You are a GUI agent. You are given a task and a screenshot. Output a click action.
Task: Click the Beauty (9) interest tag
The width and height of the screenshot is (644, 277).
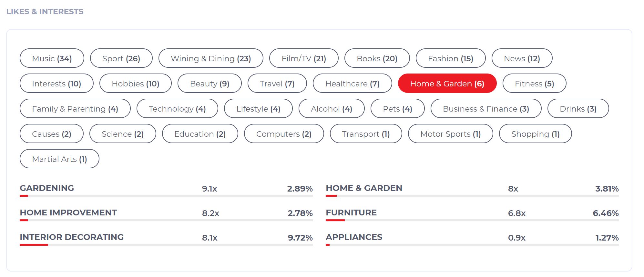point(209,83)
